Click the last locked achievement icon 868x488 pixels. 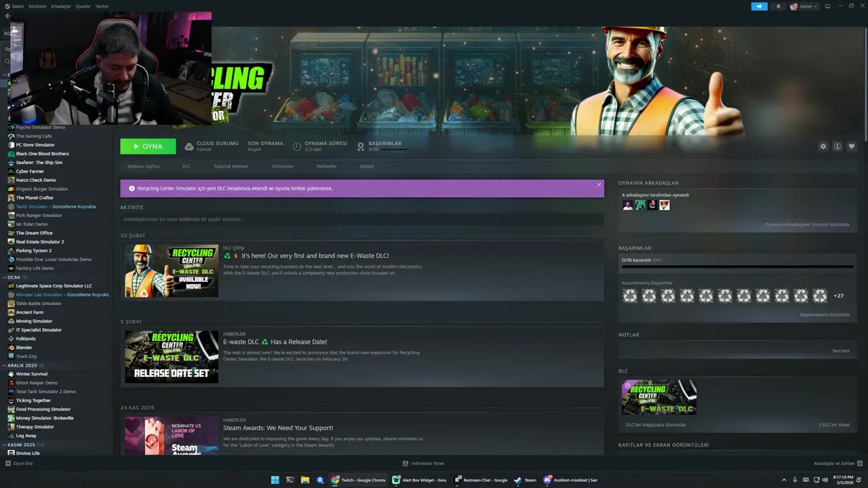pos(820,296)
